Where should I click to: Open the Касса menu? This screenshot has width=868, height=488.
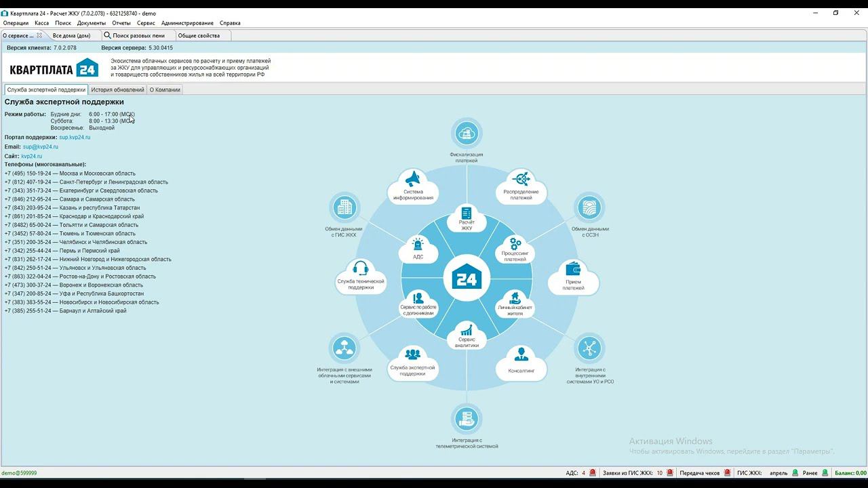coord(41,23)
